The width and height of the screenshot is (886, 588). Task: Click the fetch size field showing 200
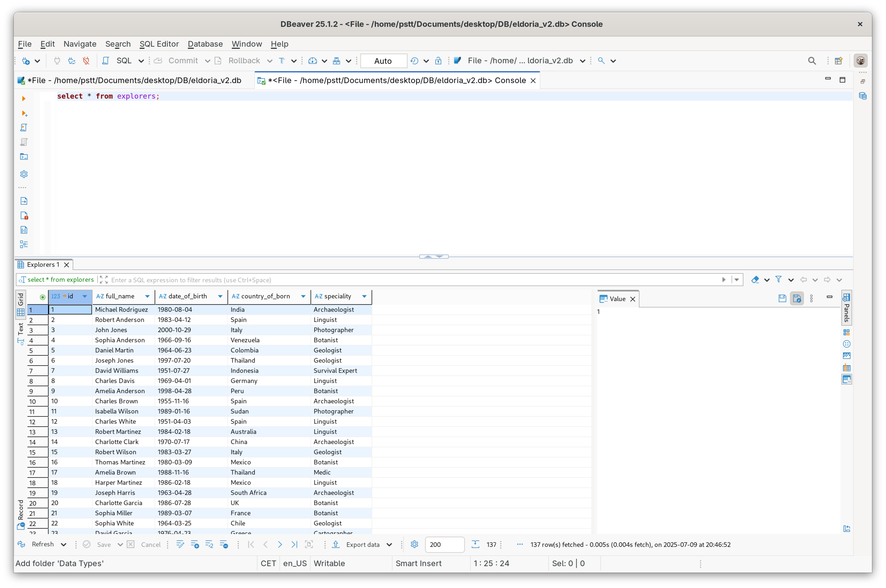click(x=445, y=545)
